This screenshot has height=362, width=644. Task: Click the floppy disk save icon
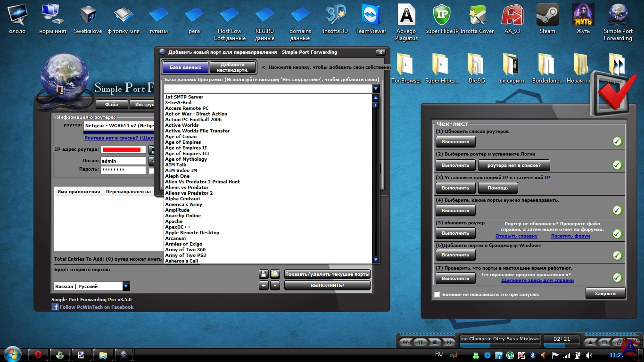tap(264, 274)
